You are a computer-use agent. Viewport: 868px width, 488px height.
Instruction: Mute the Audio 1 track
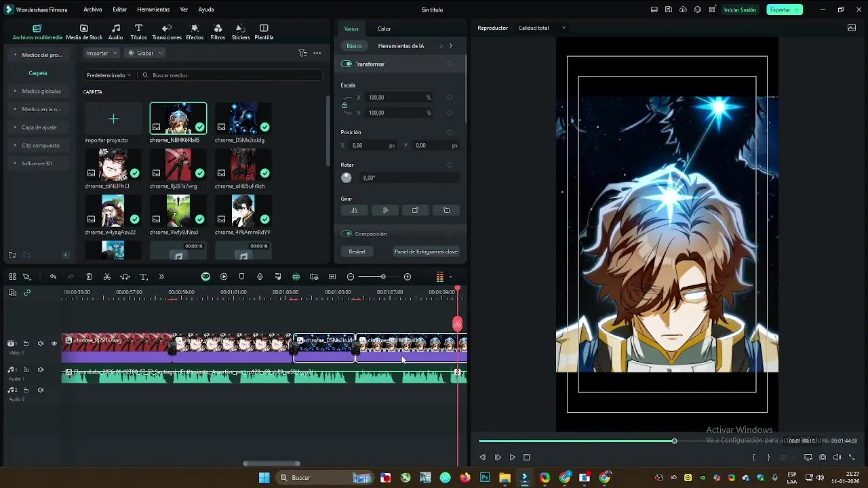point(41,370)
